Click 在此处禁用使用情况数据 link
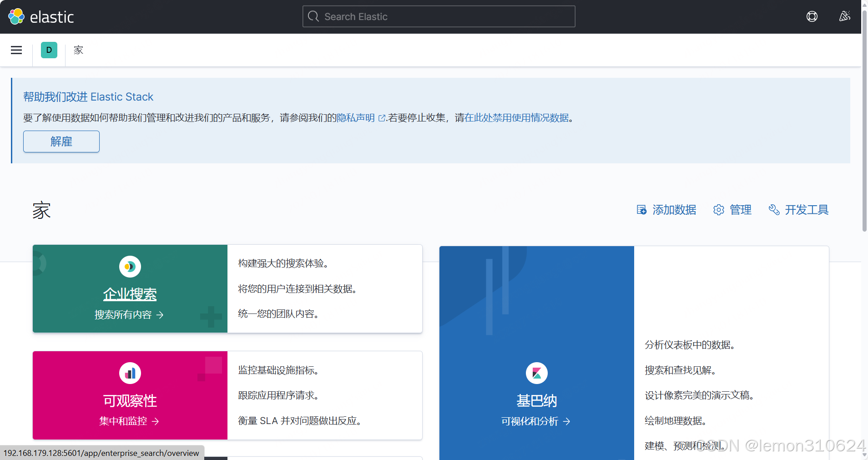Viewport: 868px width, 460px height. (x=517, y=118)
